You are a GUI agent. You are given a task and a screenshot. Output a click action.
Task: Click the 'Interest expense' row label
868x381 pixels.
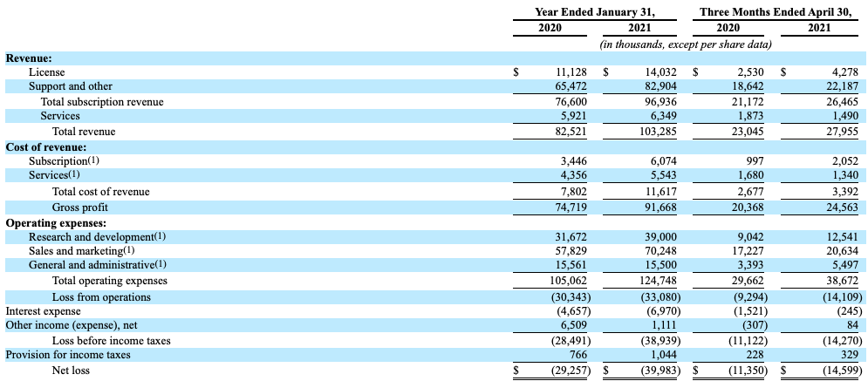pos(43,311)
